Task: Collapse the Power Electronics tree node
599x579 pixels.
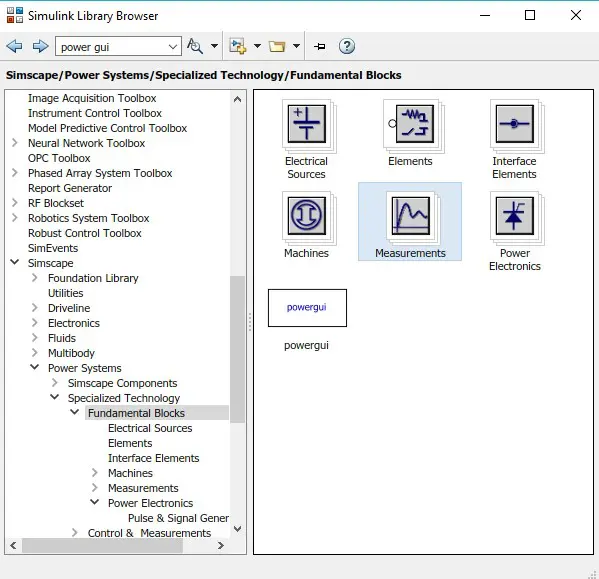Action: (95, 502)
